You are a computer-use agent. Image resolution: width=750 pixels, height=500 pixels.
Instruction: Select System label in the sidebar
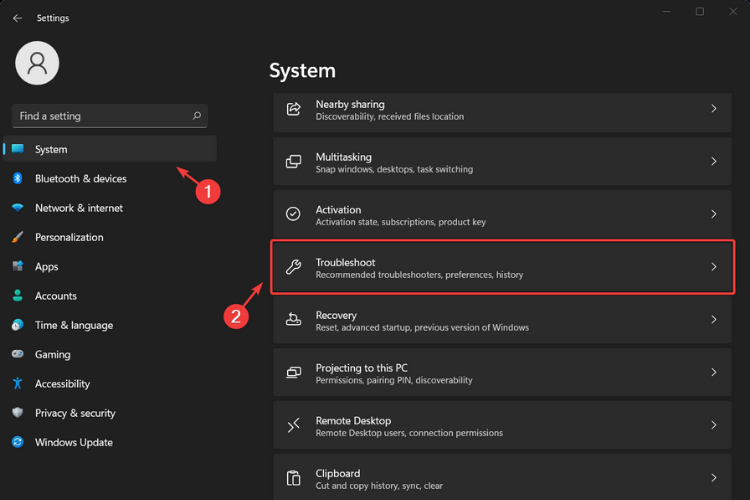(51, 149)
